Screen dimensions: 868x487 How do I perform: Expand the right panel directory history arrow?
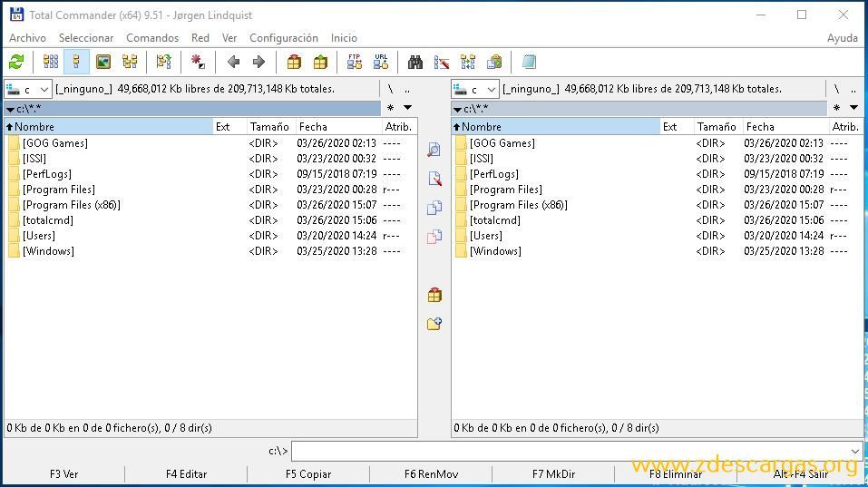point(853,107)
